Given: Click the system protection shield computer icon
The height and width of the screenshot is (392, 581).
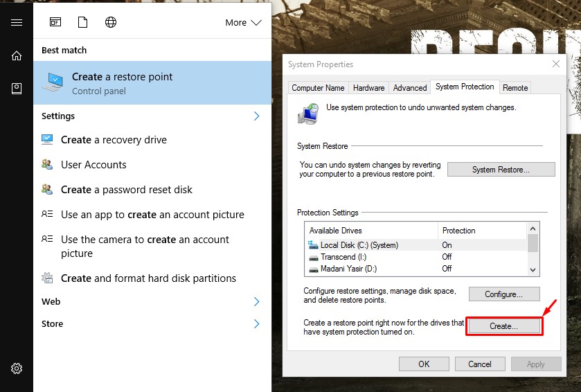Looking at the screenshot, I should [308, 114].
